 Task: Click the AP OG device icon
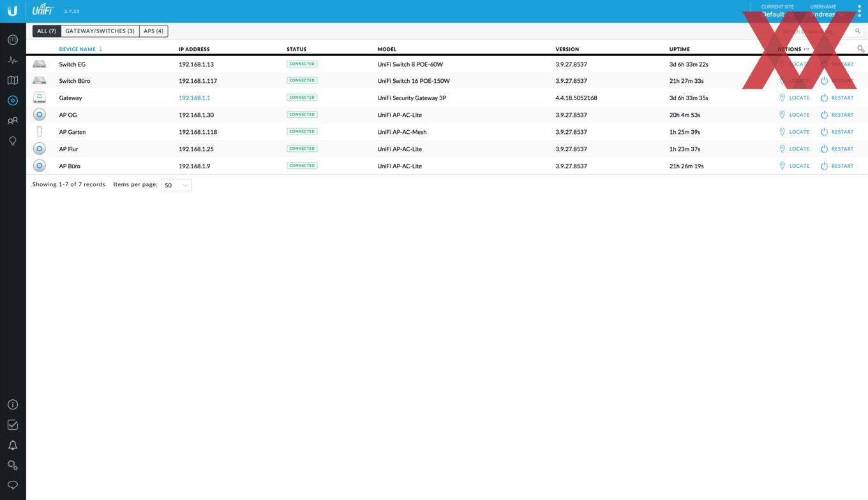tap(40, 115)
